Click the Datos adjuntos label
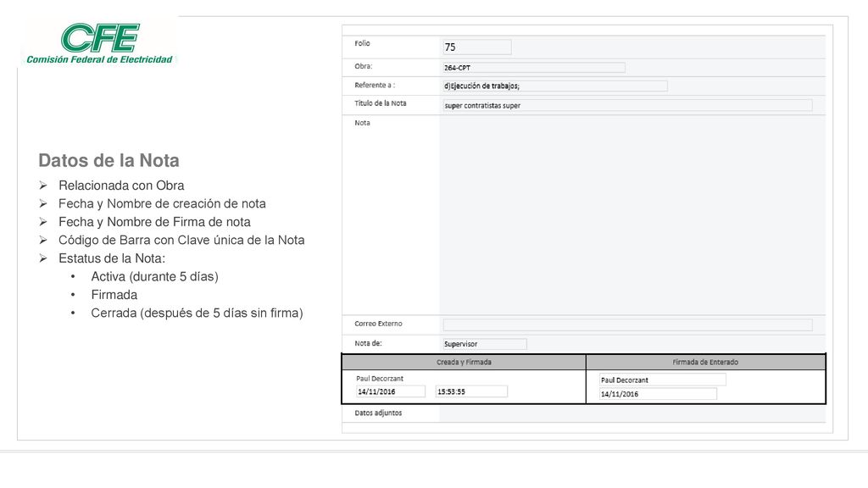Image resolution: width=868 pixels, height=488 pixels. (x=378, y=413)
